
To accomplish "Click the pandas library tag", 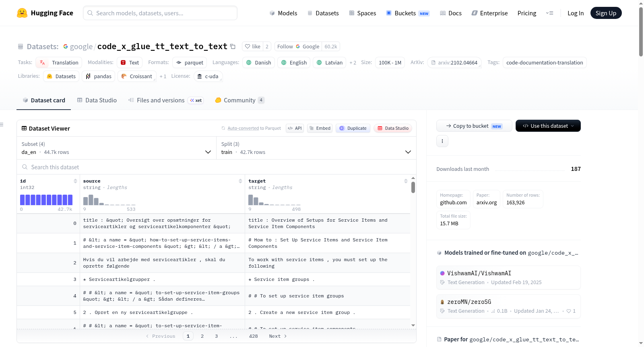I will tap(99, 76).
